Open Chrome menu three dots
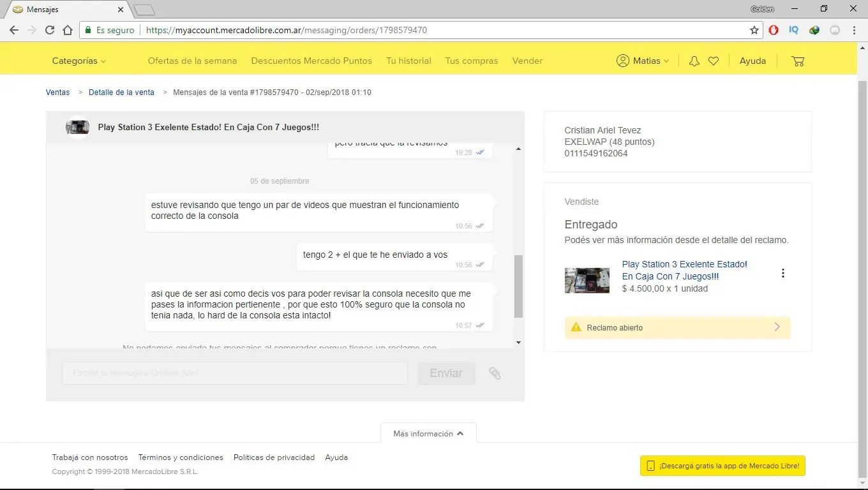 click(x=855, y=30)
